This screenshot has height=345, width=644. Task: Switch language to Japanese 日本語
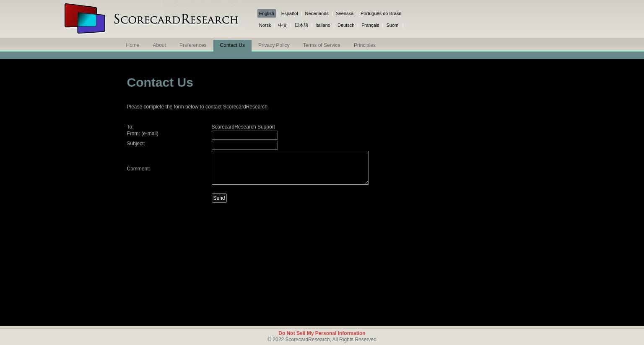[301, 25]
